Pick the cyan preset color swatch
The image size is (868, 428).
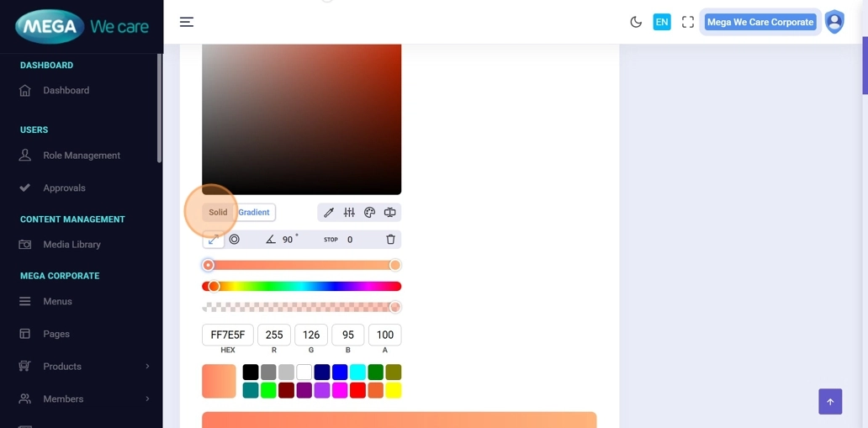point(357,372)
